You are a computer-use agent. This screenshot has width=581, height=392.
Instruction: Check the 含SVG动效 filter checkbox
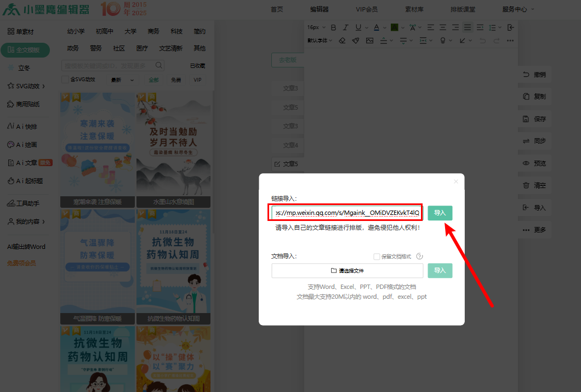(x=65, y=79)
